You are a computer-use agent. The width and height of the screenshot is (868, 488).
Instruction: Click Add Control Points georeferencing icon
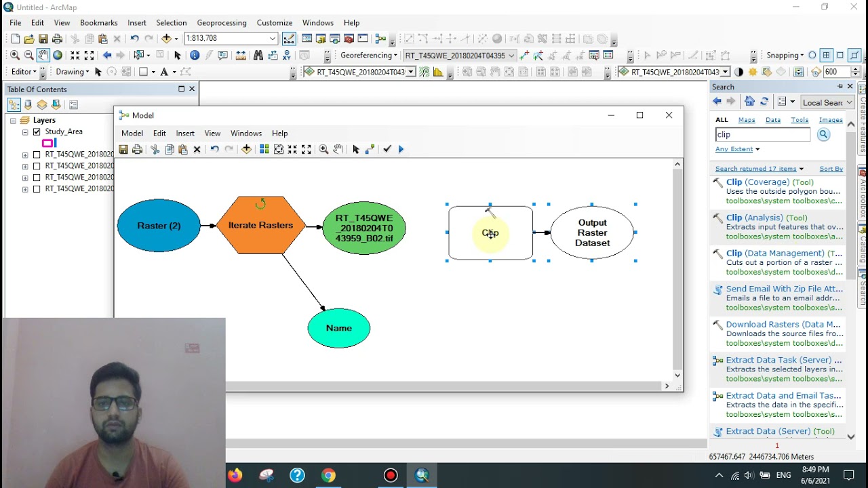point(524,55)
